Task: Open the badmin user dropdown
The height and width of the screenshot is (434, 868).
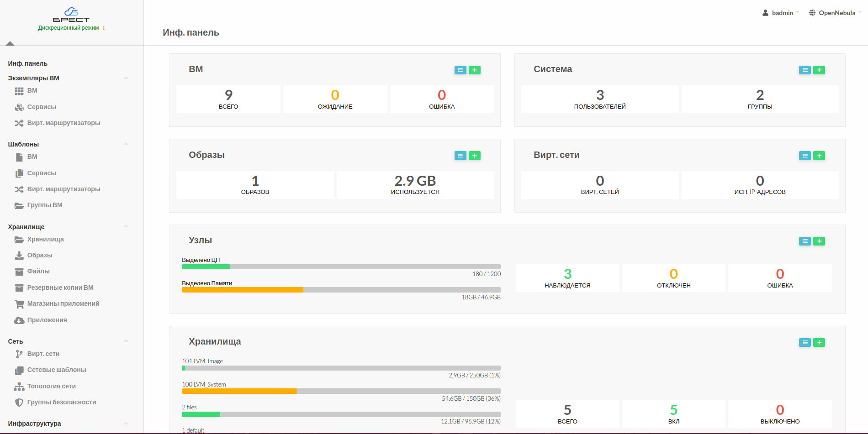Action: coord(781,13)
